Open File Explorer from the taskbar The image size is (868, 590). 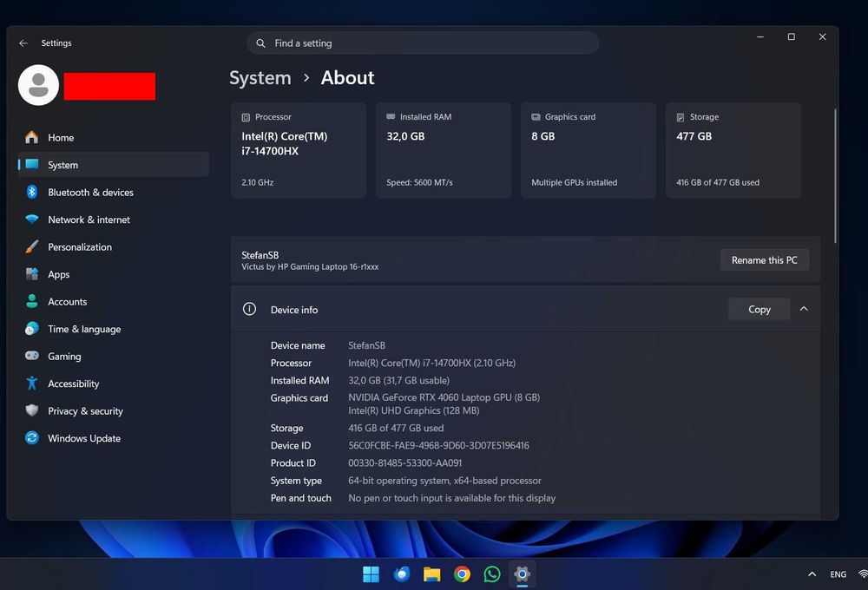tap(431, 574)
